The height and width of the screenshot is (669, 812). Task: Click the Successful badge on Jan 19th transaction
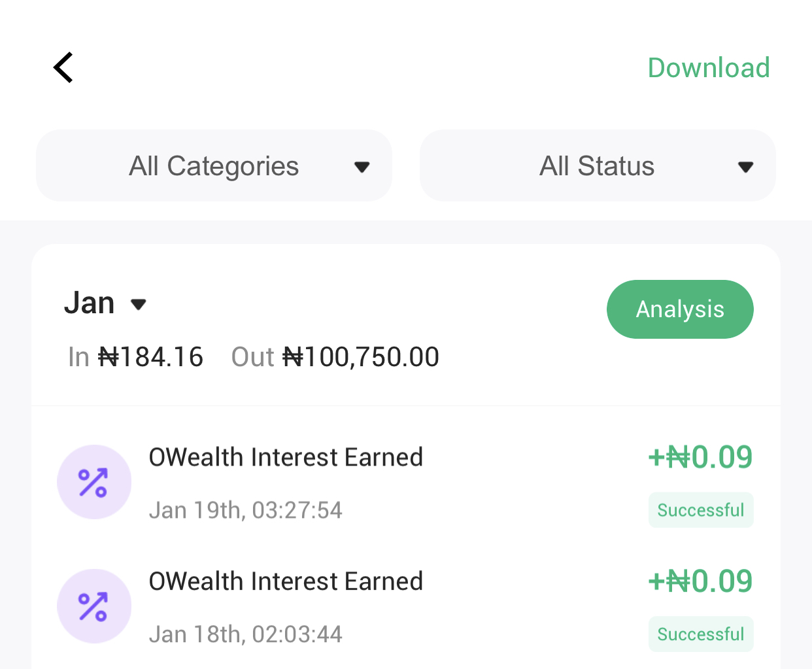click(x=700, y=510)
